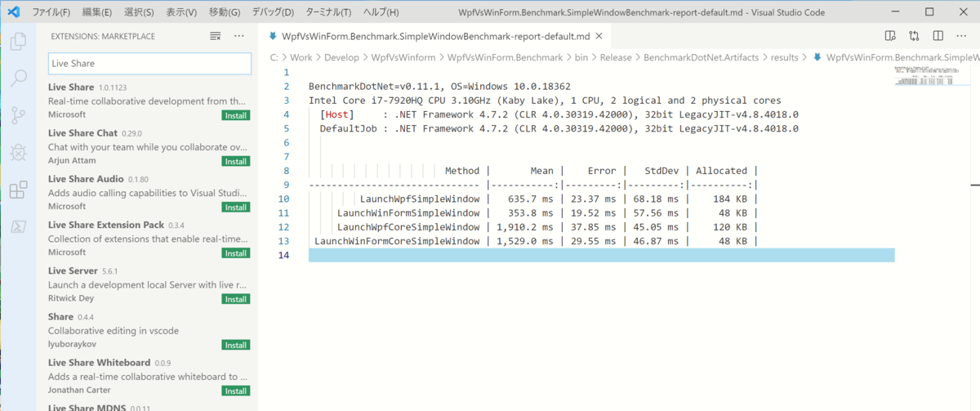
Task: Open the Extensions view icon
Action: click(x=18, y=190)
